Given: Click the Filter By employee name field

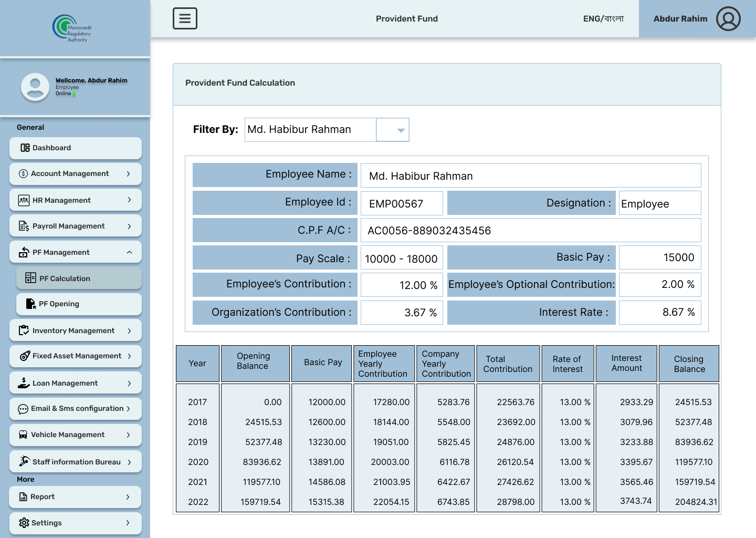Looking at the screenshot, I should tap(310, 130).
